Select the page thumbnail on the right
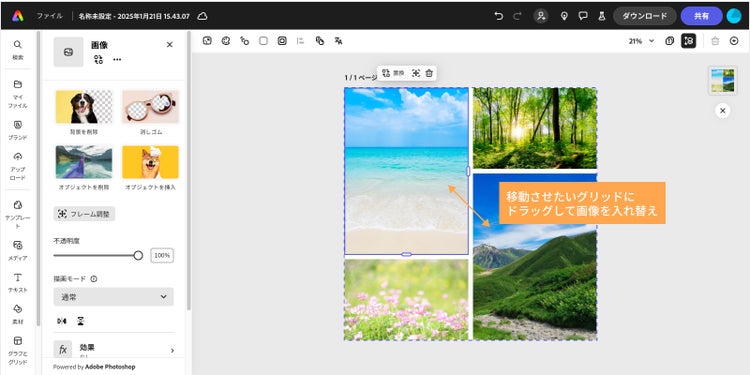This screenshot has height=375, width=750. [723, 80]
